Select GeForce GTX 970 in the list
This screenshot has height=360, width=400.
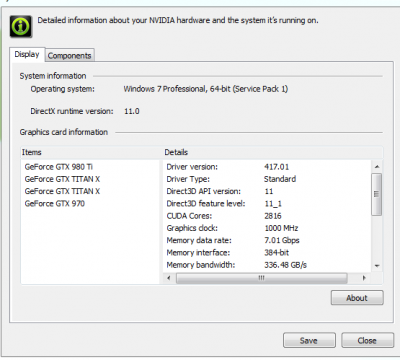click(x=55, y=204)
